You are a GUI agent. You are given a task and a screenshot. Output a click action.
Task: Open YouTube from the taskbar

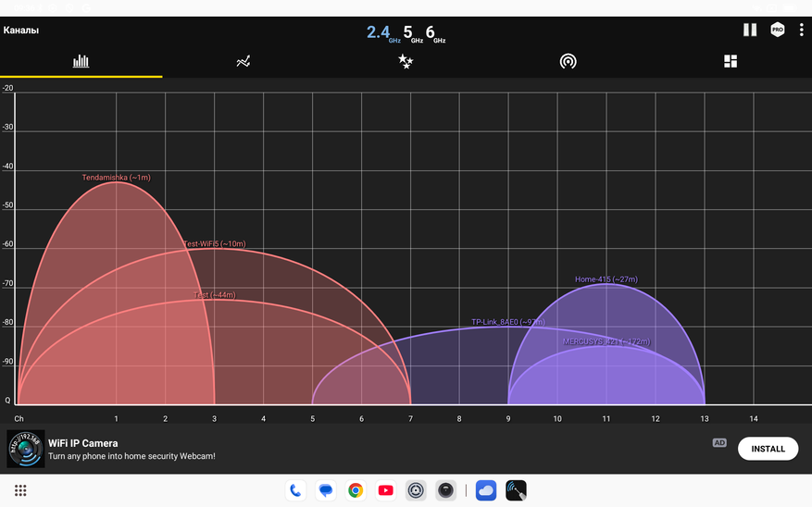tap(385, 490)
